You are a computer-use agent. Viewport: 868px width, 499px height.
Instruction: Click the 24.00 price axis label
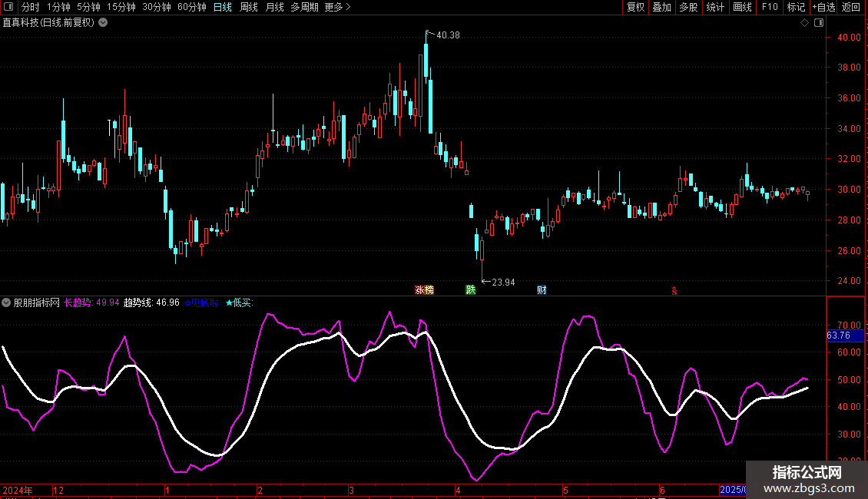click(849, 280)
